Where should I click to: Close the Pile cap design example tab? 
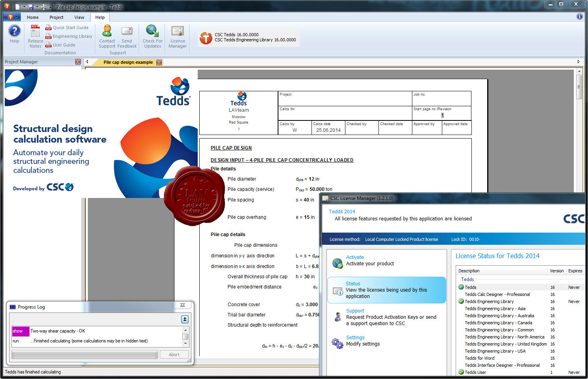[x=159, y=62]
